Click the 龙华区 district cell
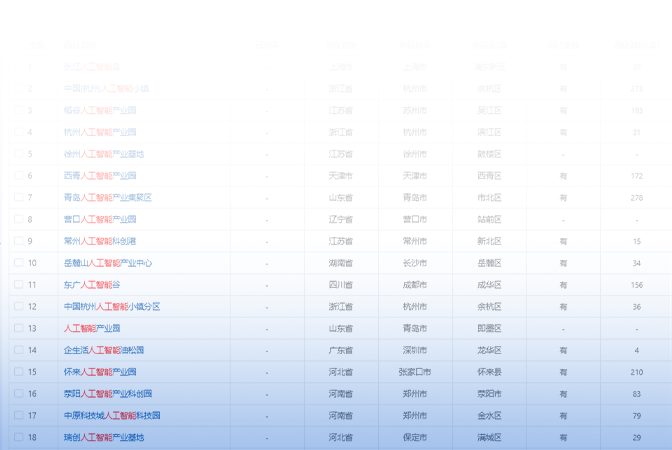The image size is (672, 450). [489, 350]
